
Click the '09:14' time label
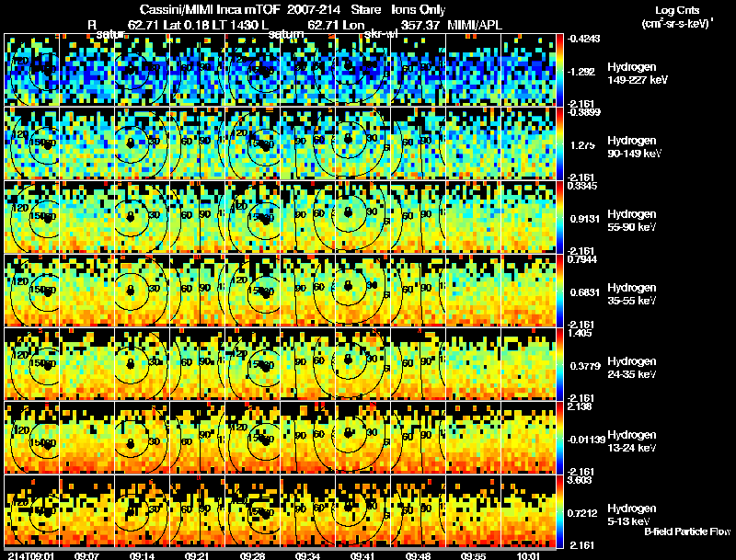pyautogui.click(x=142, y=555)
